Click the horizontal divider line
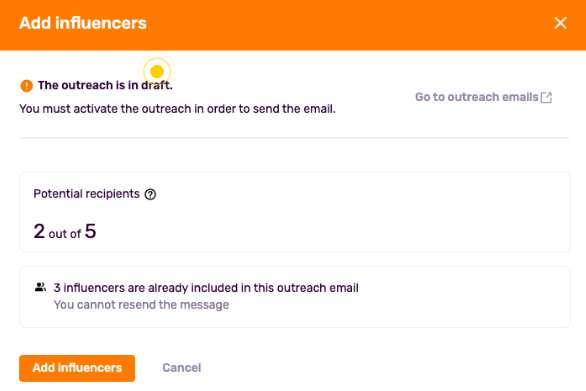The height and width of the screenshot is (391, 586). coord(295,138)
